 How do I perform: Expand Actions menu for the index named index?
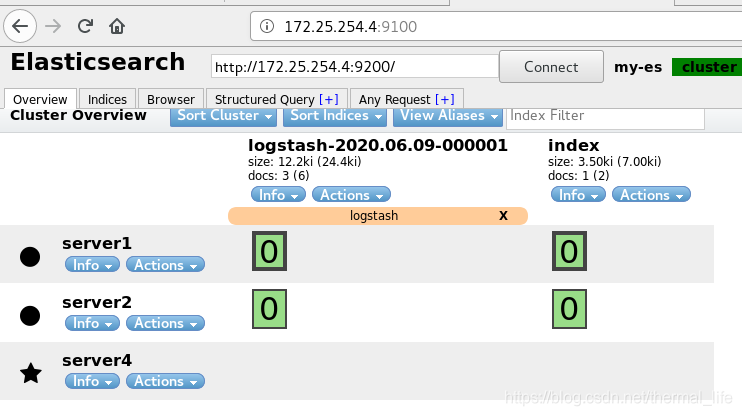(651, 195)
